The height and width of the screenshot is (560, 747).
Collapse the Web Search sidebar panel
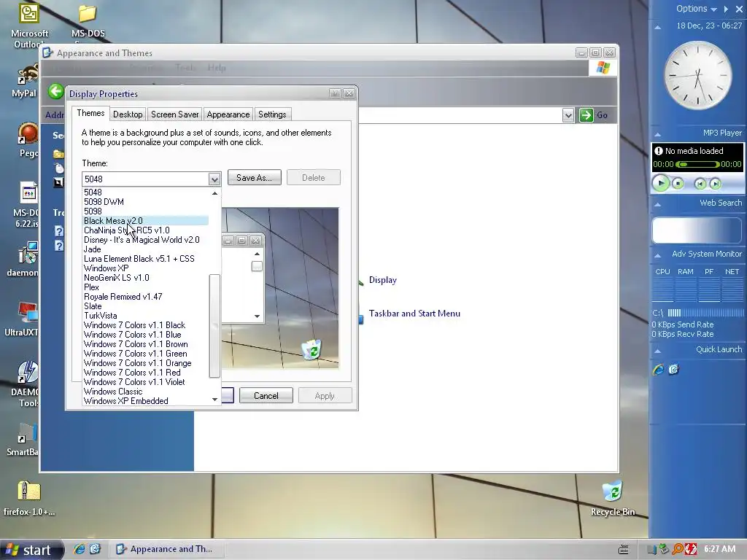click(x=657, y=204)
